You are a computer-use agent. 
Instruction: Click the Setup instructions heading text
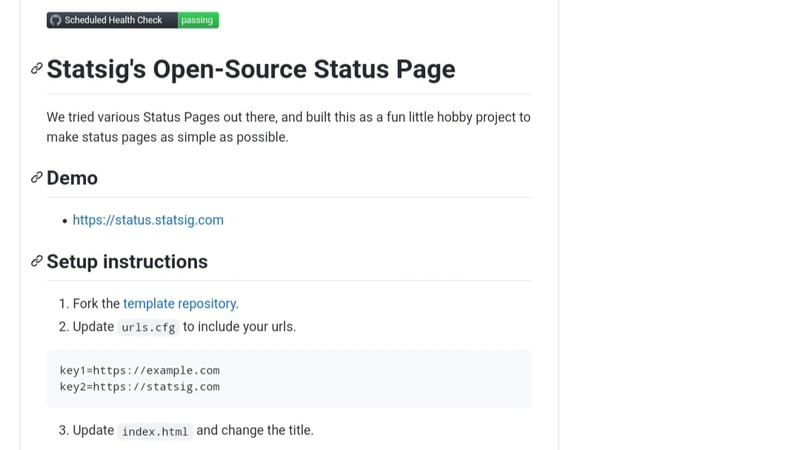[127, 262]
